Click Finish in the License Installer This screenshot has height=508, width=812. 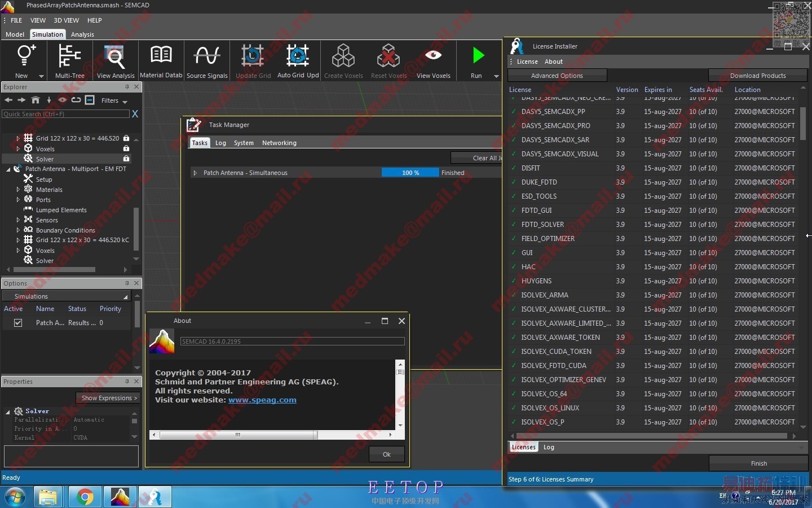pos(758,463)
